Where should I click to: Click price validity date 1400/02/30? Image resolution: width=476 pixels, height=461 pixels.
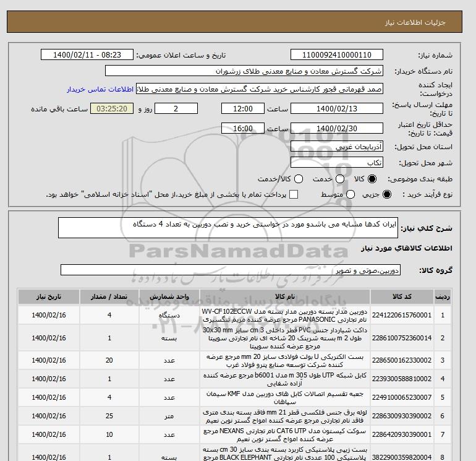click(337, 128)
